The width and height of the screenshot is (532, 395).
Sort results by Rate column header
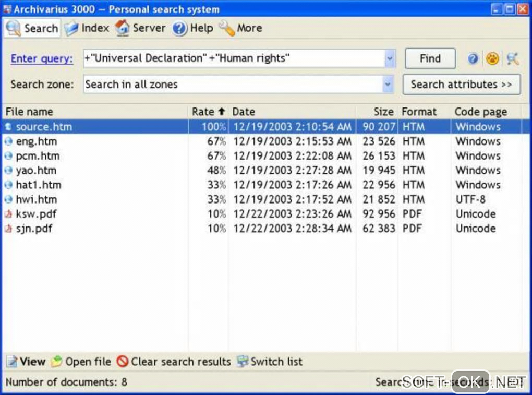[x=208, y=112]
